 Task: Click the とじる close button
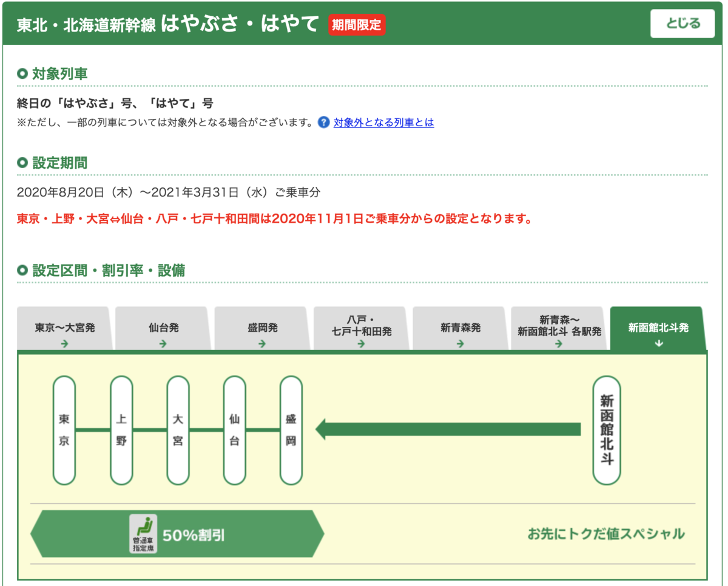[682, 24]
